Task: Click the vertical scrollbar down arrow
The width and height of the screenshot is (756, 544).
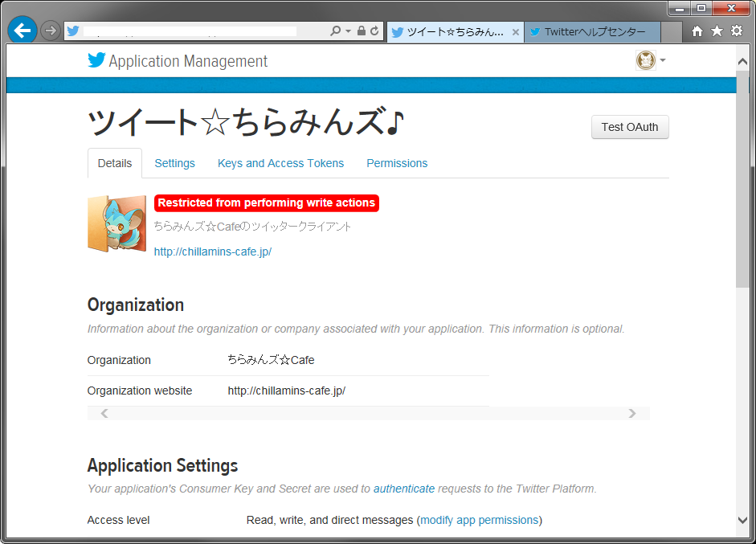Action: 742,520
